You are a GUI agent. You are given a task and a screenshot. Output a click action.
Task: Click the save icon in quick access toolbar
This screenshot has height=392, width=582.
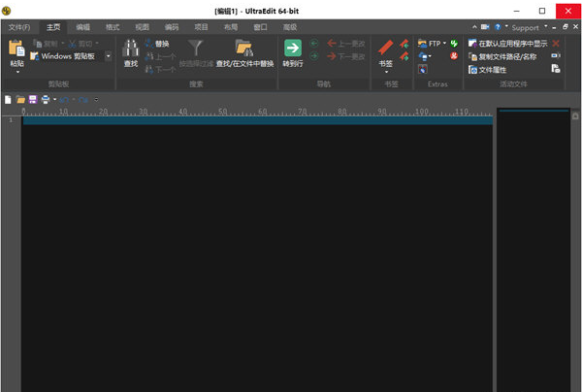coord(32,99)
